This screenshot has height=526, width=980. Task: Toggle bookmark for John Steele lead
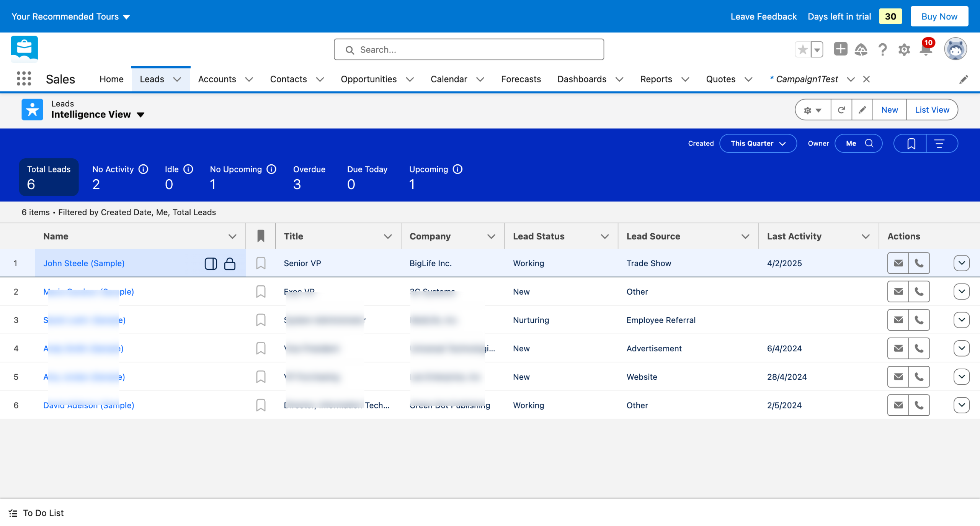point(261,263)
